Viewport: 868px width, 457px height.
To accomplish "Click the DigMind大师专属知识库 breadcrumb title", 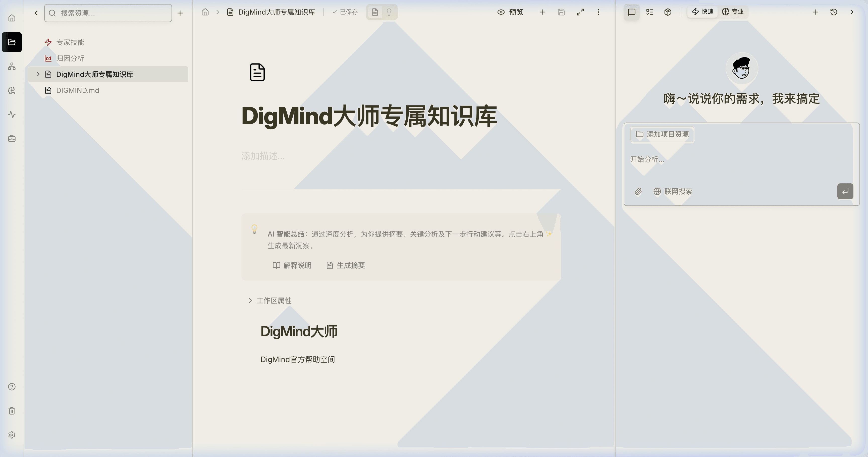I will (x=277, y=12).
